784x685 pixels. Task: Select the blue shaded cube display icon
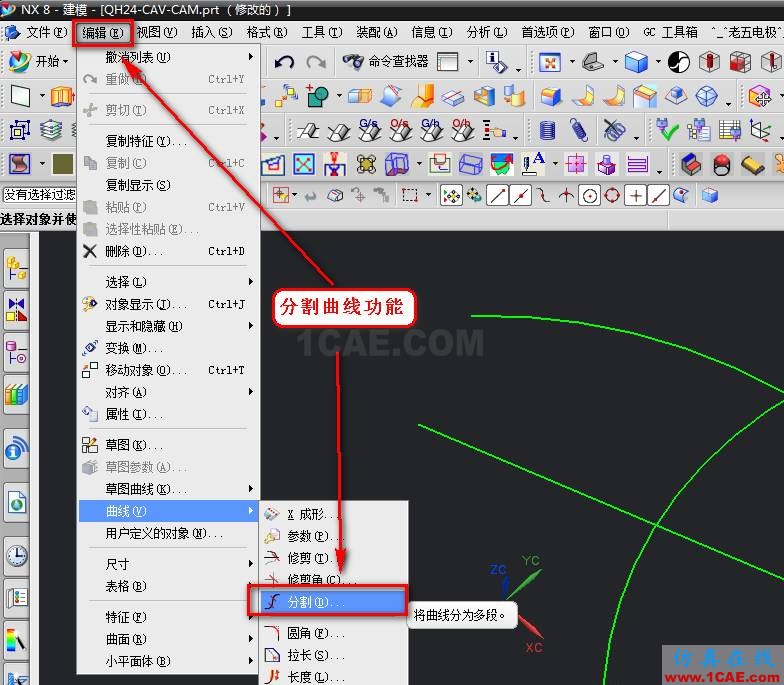pos(636,62)
